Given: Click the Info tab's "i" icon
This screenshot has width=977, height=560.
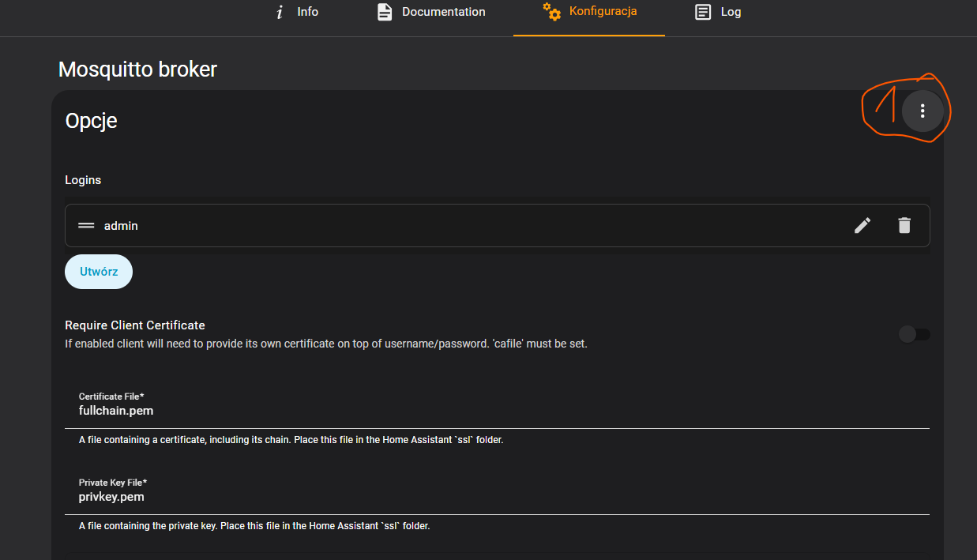Looking at the screenshot, I should pos(280,12).
